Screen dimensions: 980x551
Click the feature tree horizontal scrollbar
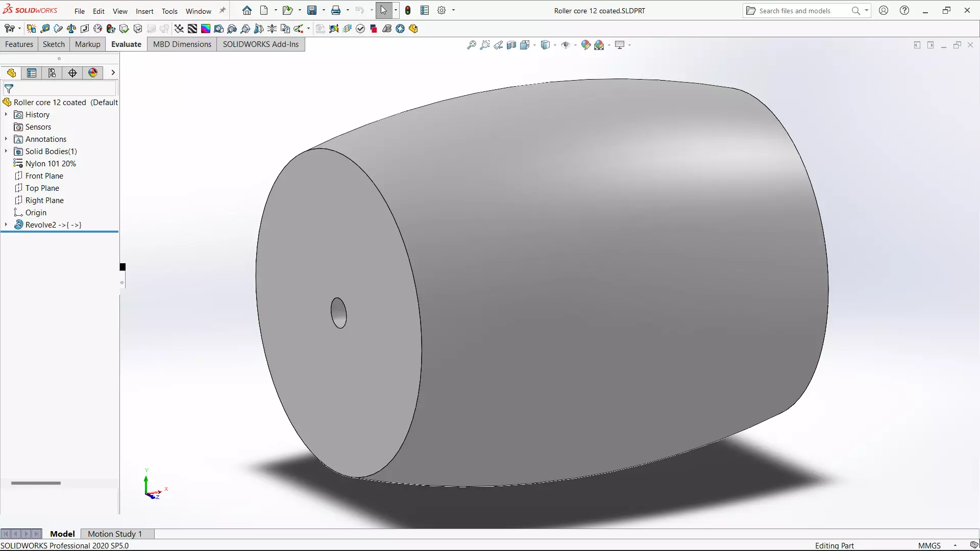point(36,483)
